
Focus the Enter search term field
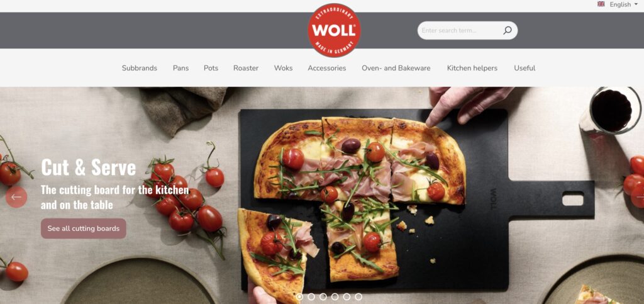point(460,30)
